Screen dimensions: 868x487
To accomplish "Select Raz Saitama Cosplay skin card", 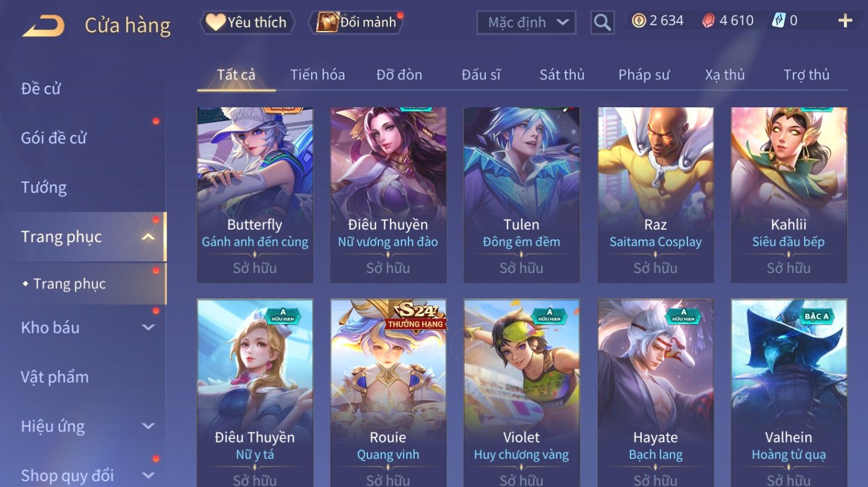I will [655, 195].
